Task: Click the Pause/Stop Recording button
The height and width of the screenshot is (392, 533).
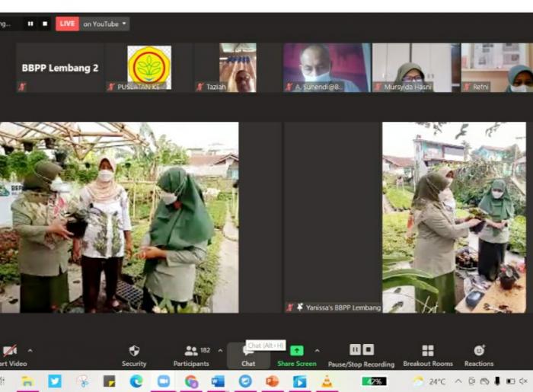Action: pyautogui.click(x=361, y=354)
